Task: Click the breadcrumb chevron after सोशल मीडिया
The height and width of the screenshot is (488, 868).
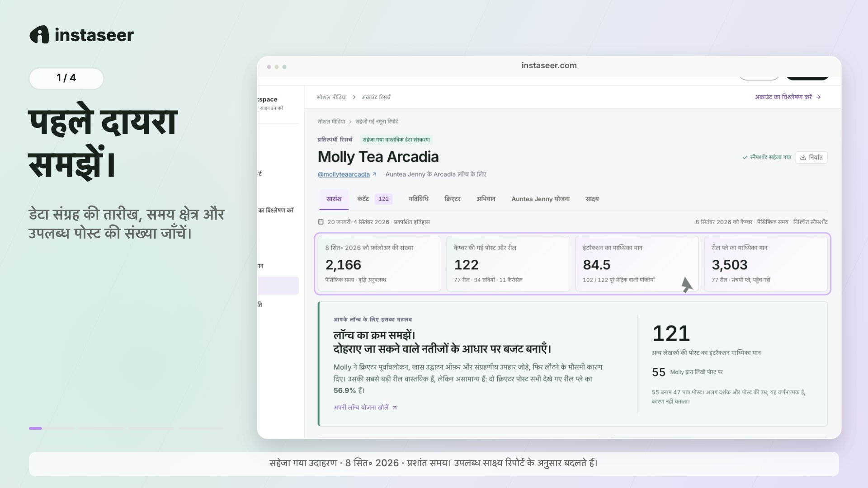Action: (354, 97)
